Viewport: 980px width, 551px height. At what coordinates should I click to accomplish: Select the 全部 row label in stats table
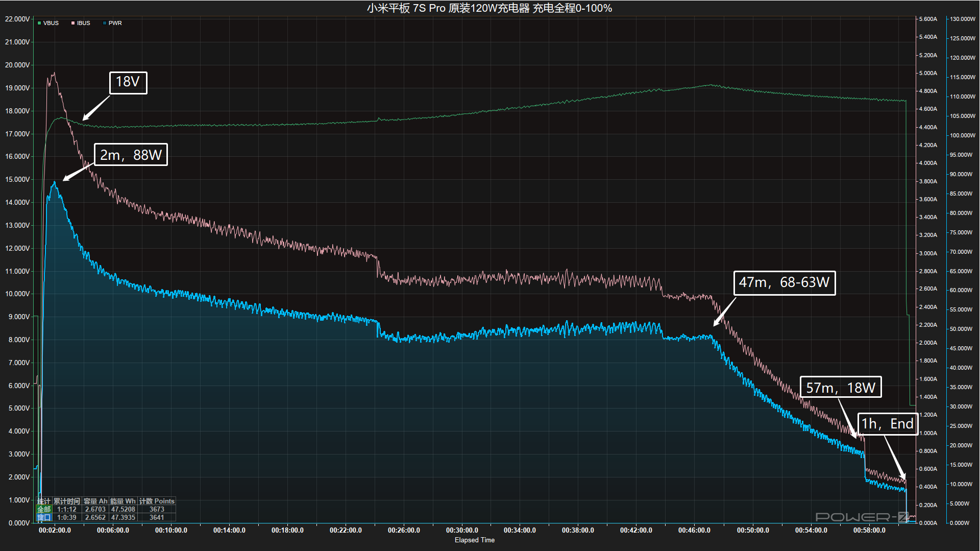click(44, 509)
